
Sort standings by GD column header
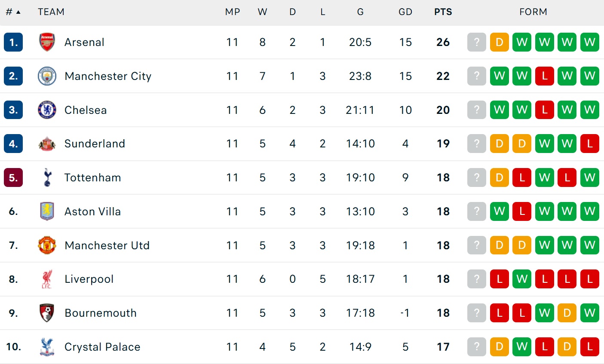tap(405, 12)
